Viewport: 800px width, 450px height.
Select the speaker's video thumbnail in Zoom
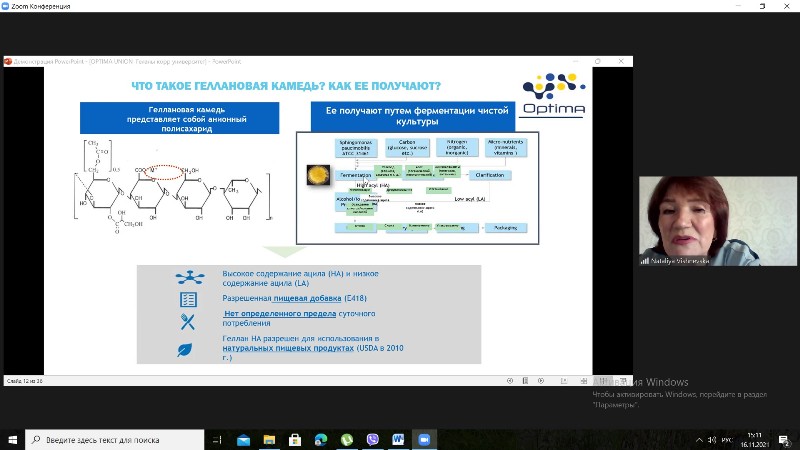717,221
